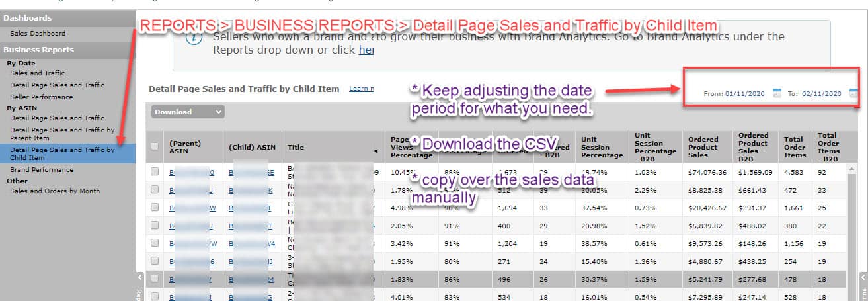
Task: Click the Learn more link
Action: point(362,89)
